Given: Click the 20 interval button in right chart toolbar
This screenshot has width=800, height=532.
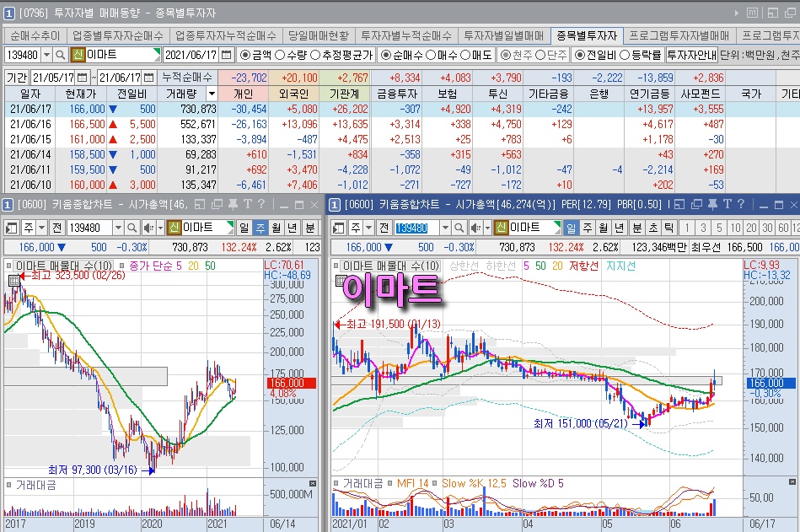Looking at the screenshot, I should tap(751, 228).
